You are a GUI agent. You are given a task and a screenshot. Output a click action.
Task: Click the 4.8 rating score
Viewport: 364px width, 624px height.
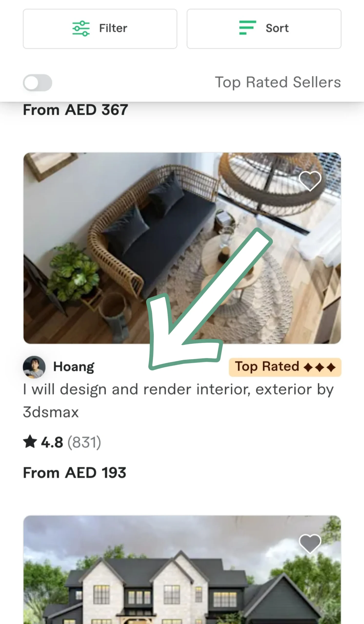tap(52, 442)
